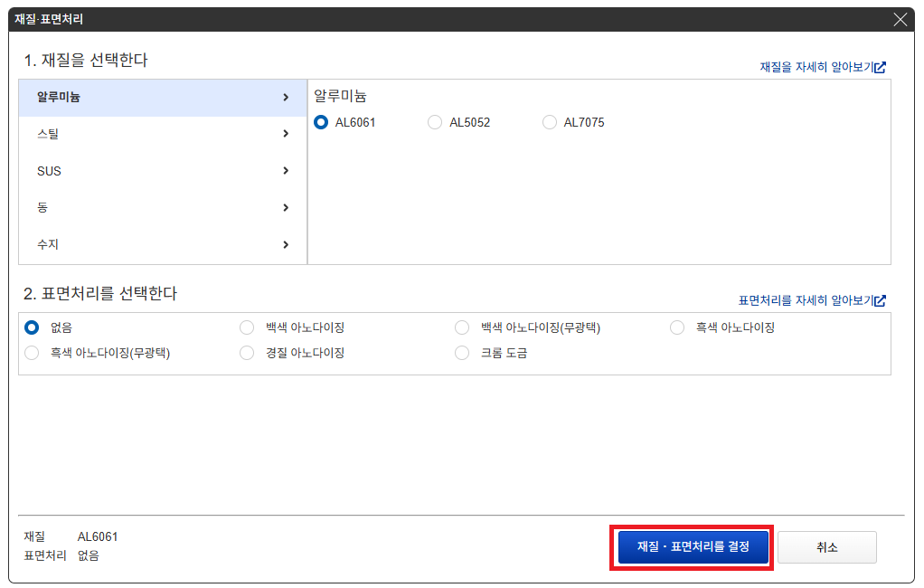Viewport: 924px width, 588px height.
Task: Select AL7075 material option
Action: pyautogui.click(x=550, y=122)
